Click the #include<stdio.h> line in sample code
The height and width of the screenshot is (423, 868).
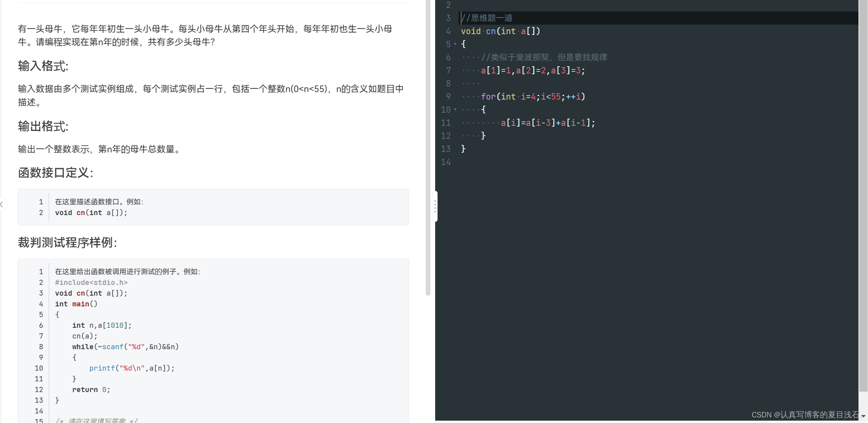pos(91,282)
